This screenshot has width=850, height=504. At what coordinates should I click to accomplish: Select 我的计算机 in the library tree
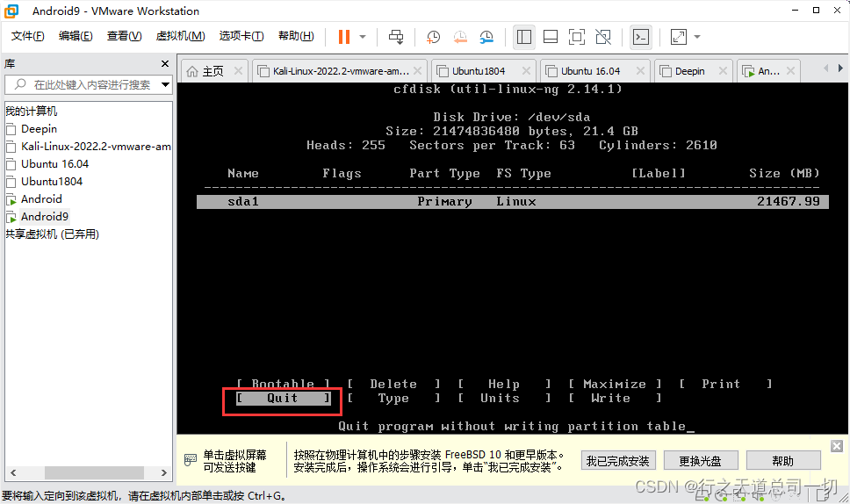coord(32,112)
